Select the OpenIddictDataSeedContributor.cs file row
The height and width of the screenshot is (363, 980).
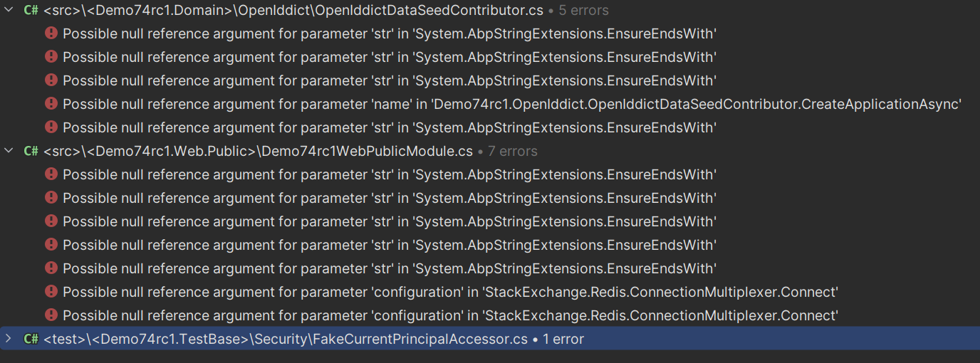coord(293,11)
